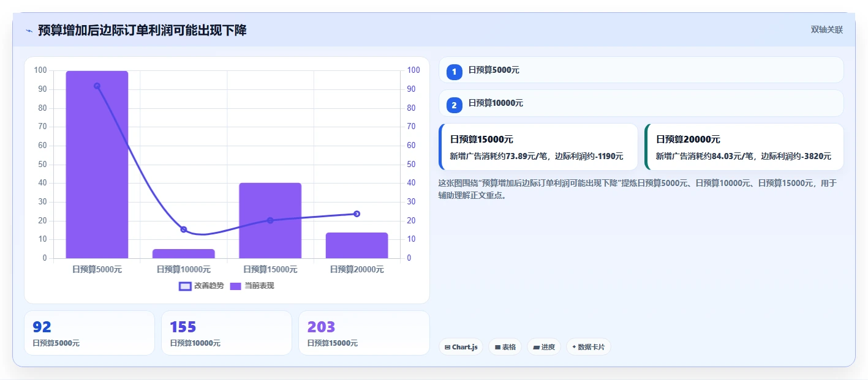Click the number 2 badge
The height and width of the screenshot is (380, 868).
coord(455,105)
